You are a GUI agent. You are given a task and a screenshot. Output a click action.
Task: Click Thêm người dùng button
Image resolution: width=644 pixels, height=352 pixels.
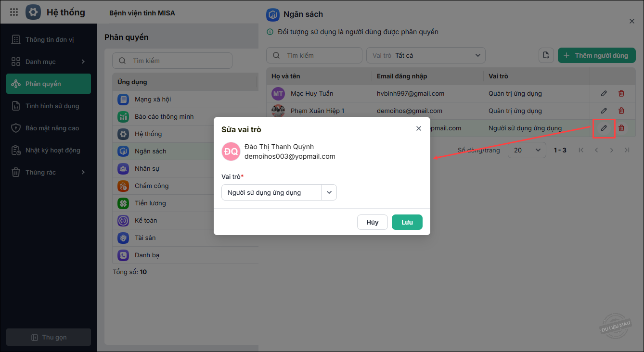pos(596,55)
